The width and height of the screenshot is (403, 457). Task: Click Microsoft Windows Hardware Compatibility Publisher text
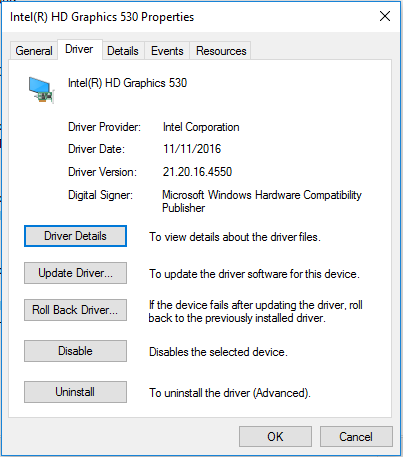click(262, 201)
